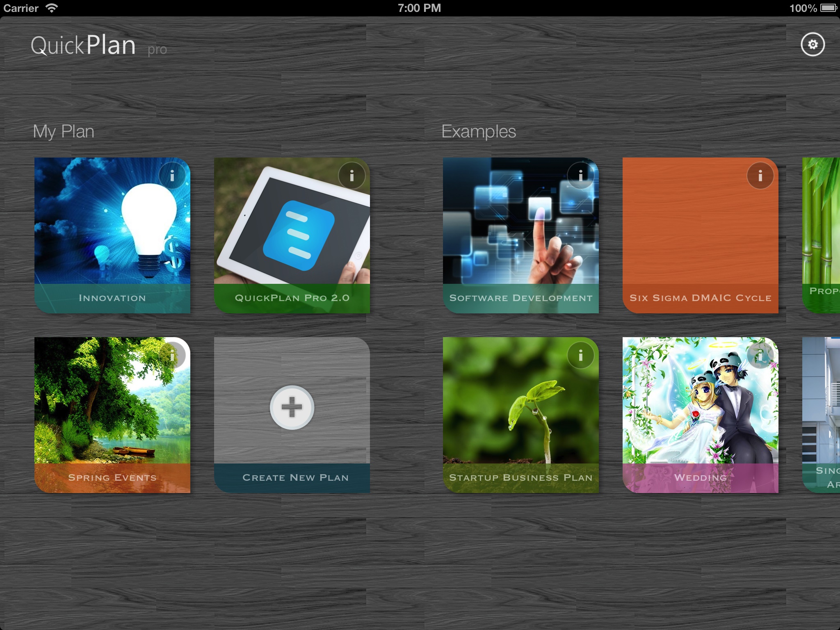Show info for Six Sigma DMAIC Cycle

coord(760,176)
